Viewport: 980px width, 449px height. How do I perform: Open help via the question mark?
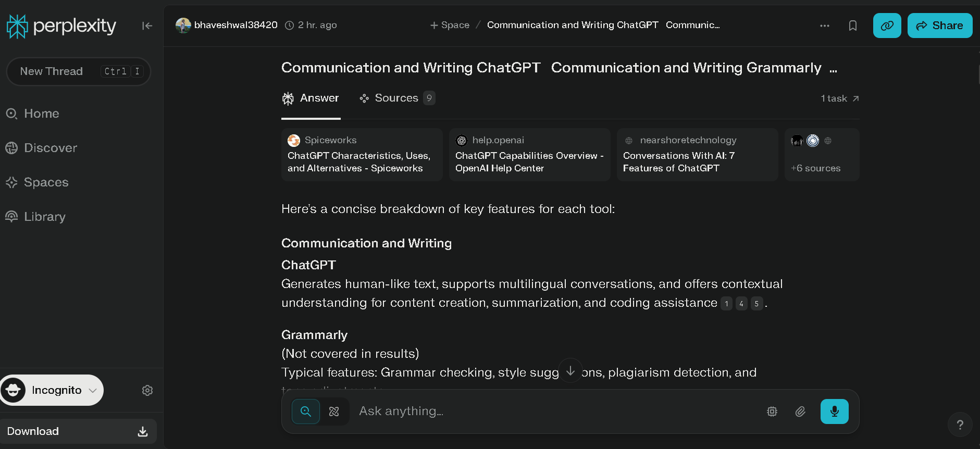click(960, 425)
